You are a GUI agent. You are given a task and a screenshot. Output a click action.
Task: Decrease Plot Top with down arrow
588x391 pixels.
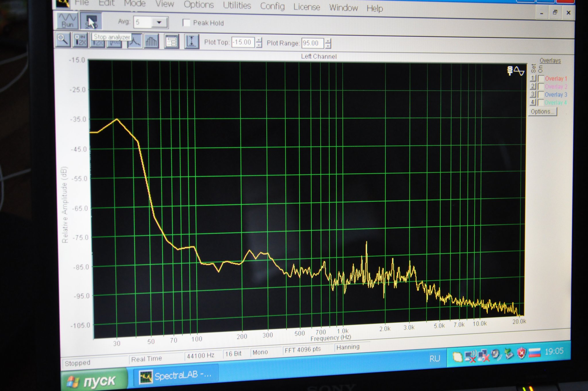tap(259, 45)
